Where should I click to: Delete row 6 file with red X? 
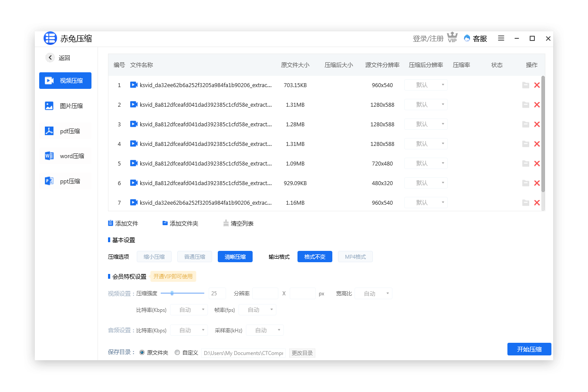click(537, 183)
